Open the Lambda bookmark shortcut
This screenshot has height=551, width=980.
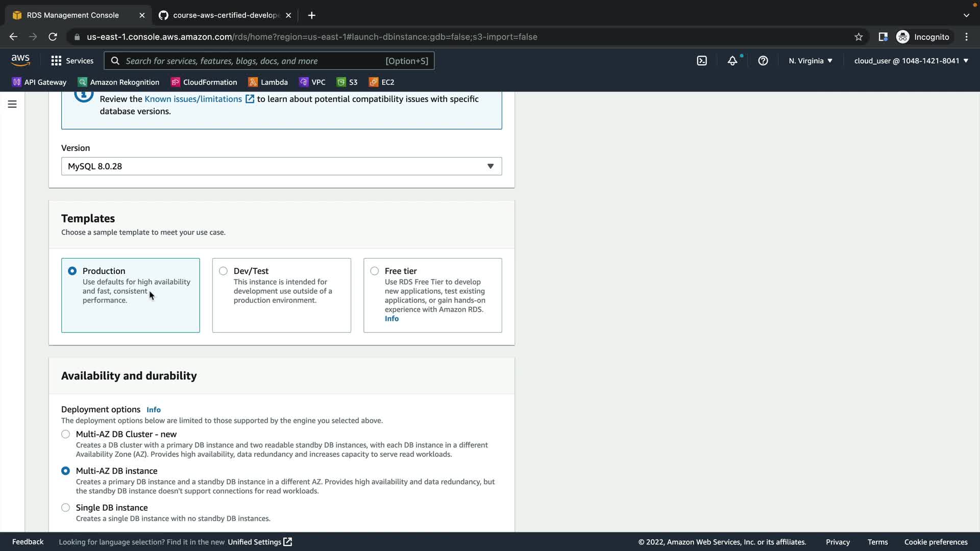[268, 82]
